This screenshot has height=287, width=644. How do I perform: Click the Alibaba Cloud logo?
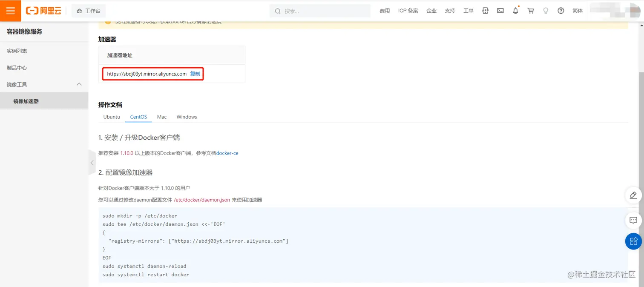click(x=43, y=11)
